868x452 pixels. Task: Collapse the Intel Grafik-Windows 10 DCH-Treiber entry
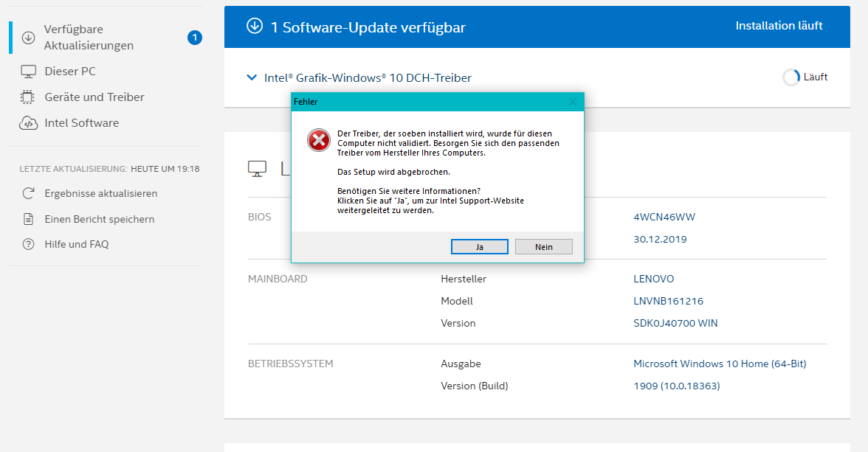(x=251, y=77)
